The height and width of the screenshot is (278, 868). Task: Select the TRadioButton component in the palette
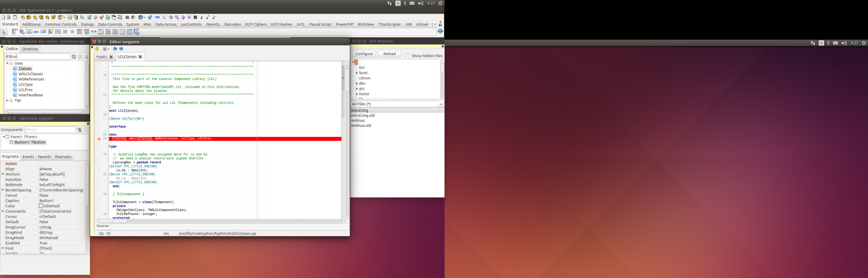72,32
